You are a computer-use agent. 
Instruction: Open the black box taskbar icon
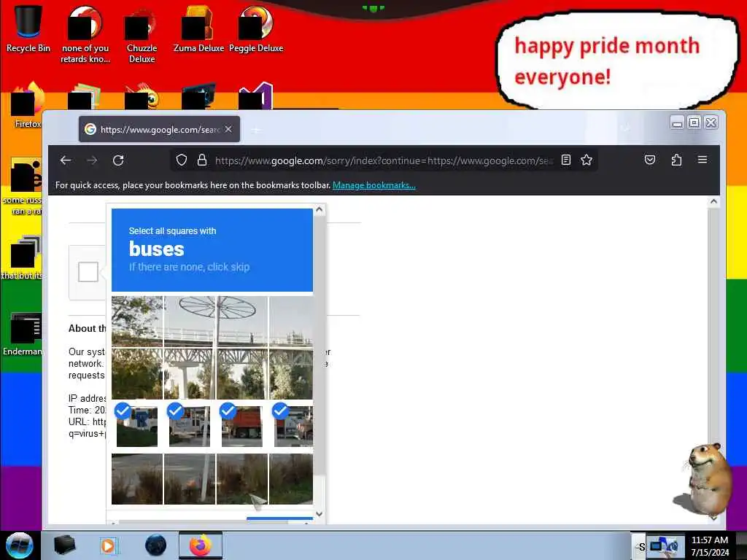64,545
